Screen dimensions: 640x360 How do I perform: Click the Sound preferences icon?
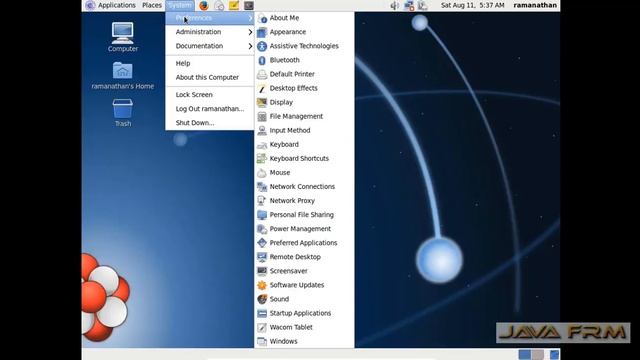pyautogui.click(x=262, y=299)
